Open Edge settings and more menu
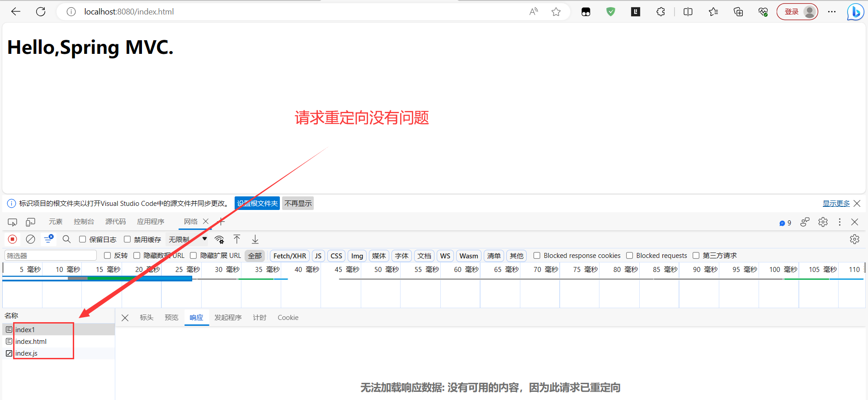The width and height of the screenshot is (868, 400). click(x=832, y=12)
